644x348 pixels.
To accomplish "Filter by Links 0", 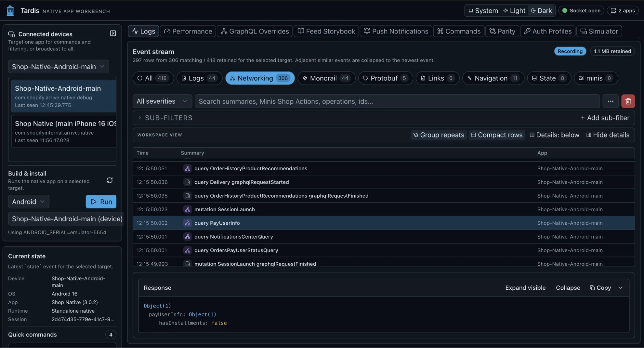I will pyautogui.click(x=437, y=78).
